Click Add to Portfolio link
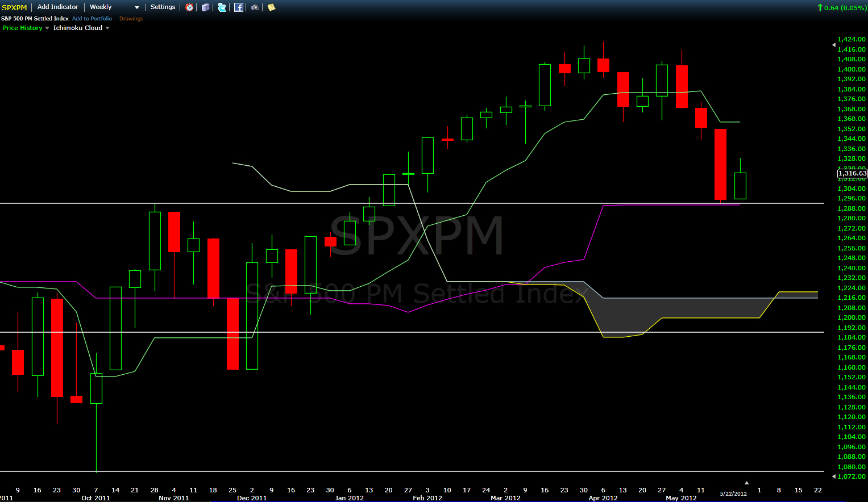This screenshot has height=502, width=868. 92,19
